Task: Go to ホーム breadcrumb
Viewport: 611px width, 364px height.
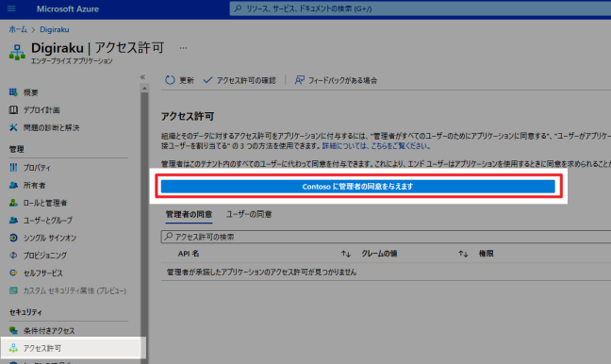Action: click(18, 29)
